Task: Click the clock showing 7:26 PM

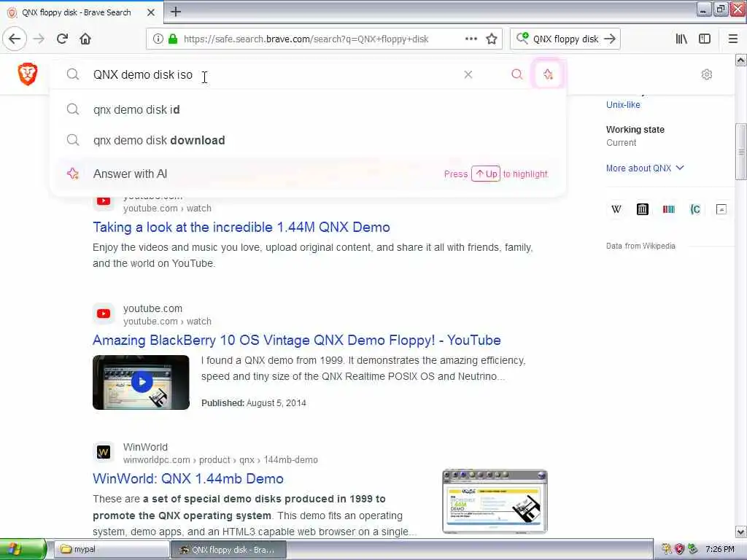Action: tap(719, 550)
